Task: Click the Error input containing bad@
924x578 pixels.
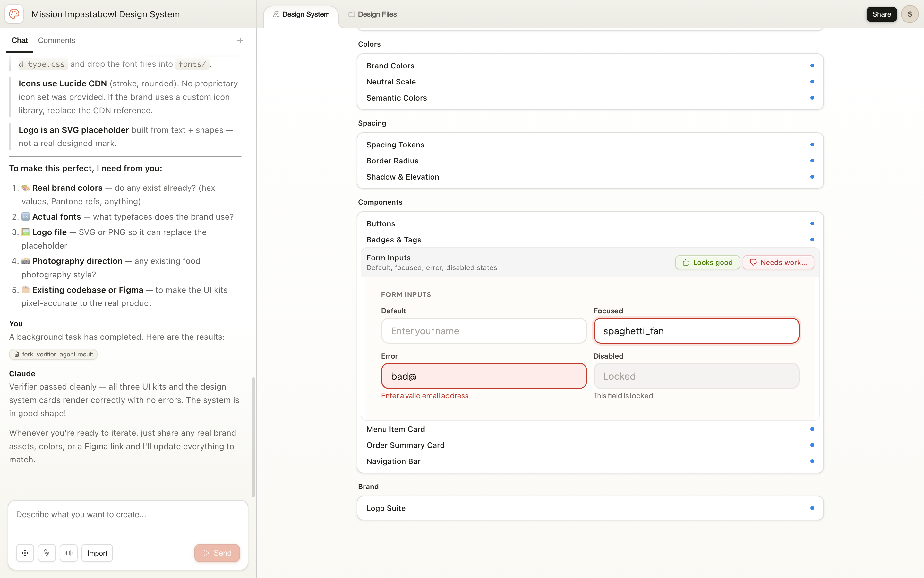Action: pos(484,376)
